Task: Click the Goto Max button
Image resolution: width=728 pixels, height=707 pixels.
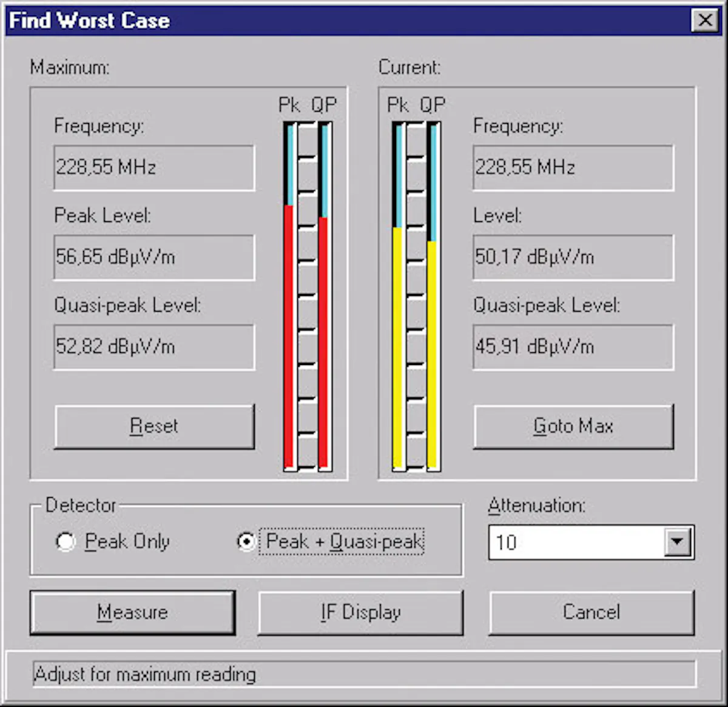Action: coord(573,426)
